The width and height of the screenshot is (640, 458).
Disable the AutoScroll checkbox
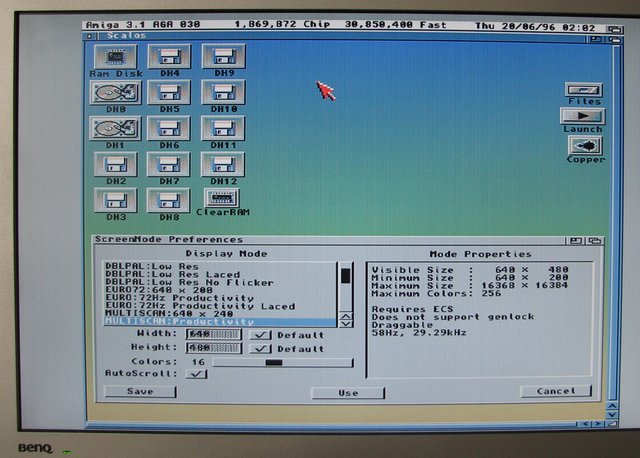click(196, 374)
